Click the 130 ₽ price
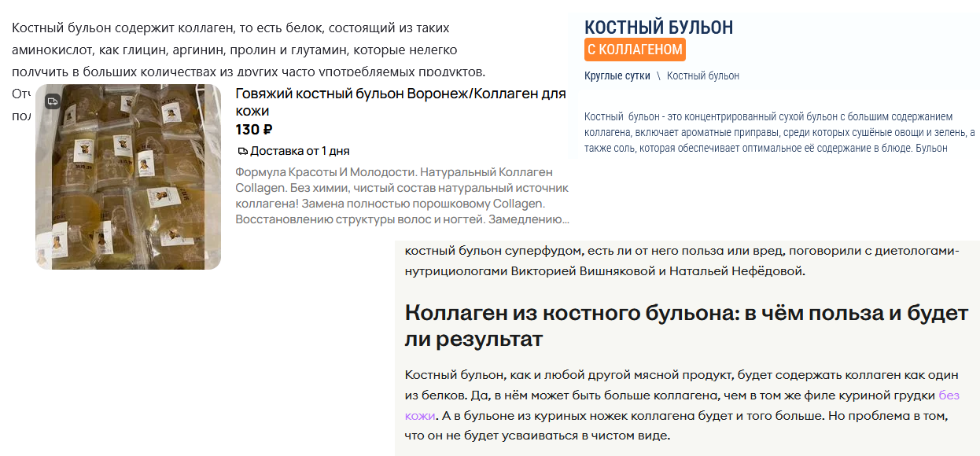 254,130
